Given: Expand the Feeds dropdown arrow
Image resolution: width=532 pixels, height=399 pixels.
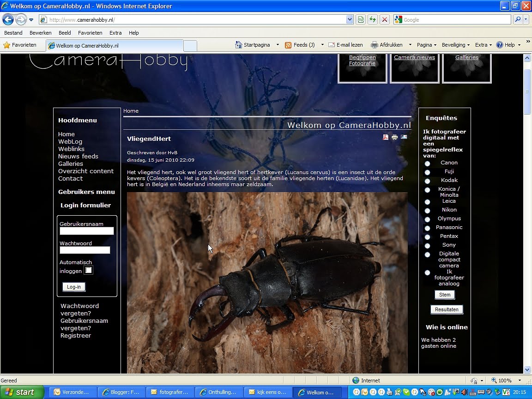Looking at the screenshot, I should [x=322, y=45].
